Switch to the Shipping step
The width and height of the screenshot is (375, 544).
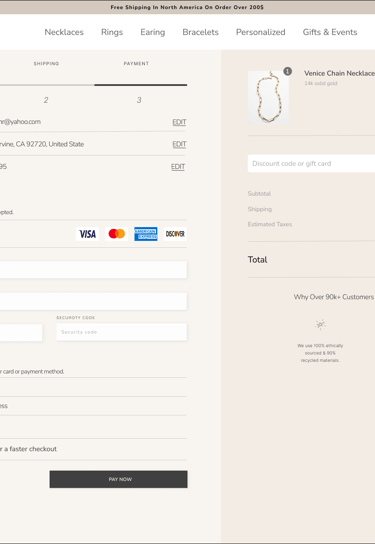(46, 63)
